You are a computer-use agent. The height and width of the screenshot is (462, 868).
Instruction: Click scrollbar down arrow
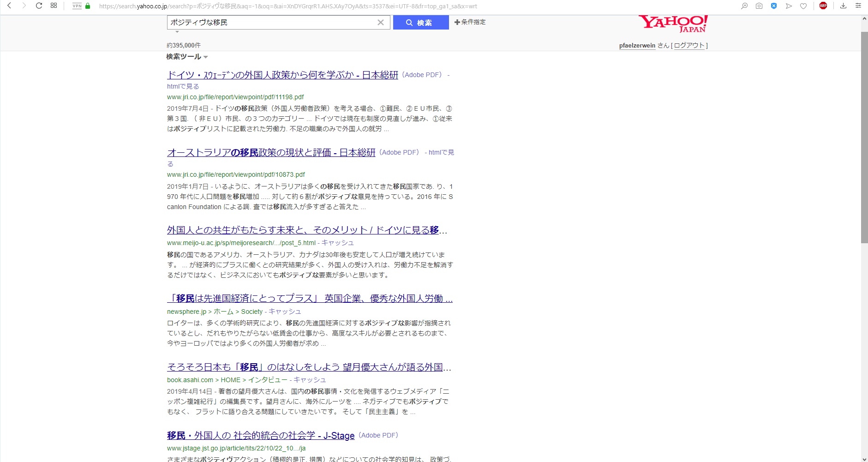click(864, 458)
